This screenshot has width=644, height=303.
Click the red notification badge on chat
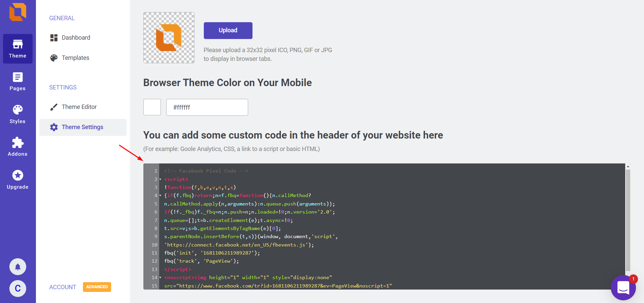(x=633, y=279)
